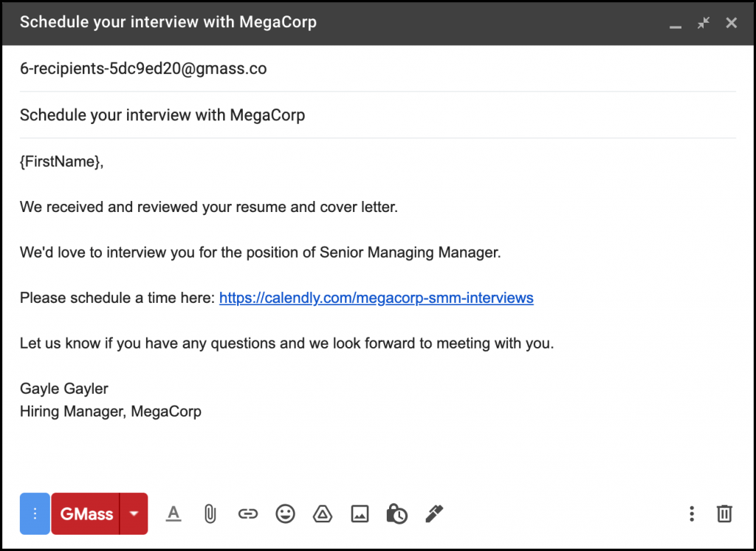Insert a hyperlink using the link icon
This screenshot has height=551, width=756.
[248, 513]
